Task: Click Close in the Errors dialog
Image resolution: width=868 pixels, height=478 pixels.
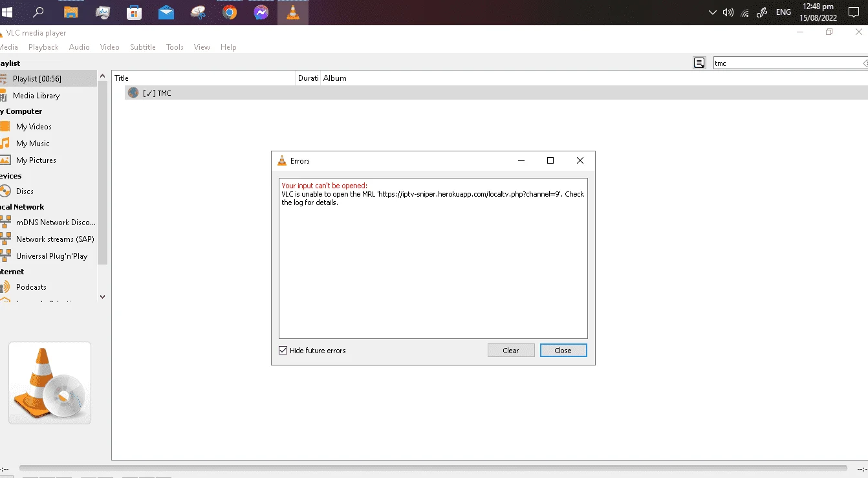Action: tap(563, 351)
